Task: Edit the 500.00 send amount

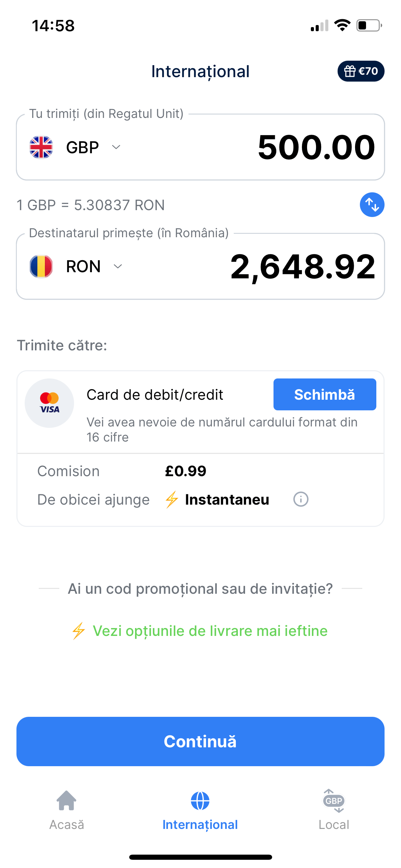Action: click(x=316, y=147)
